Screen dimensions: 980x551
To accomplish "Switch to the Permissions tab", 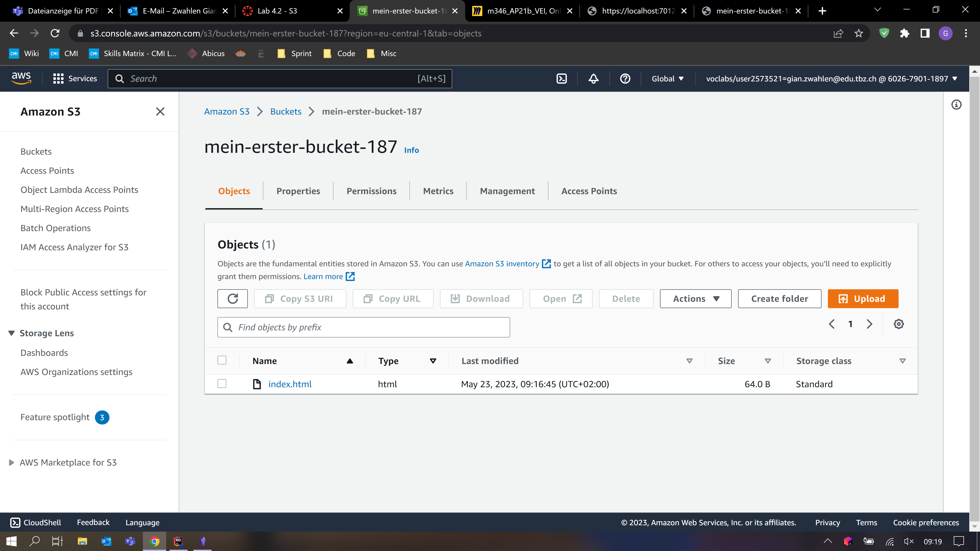I will (x=371, y=191).
